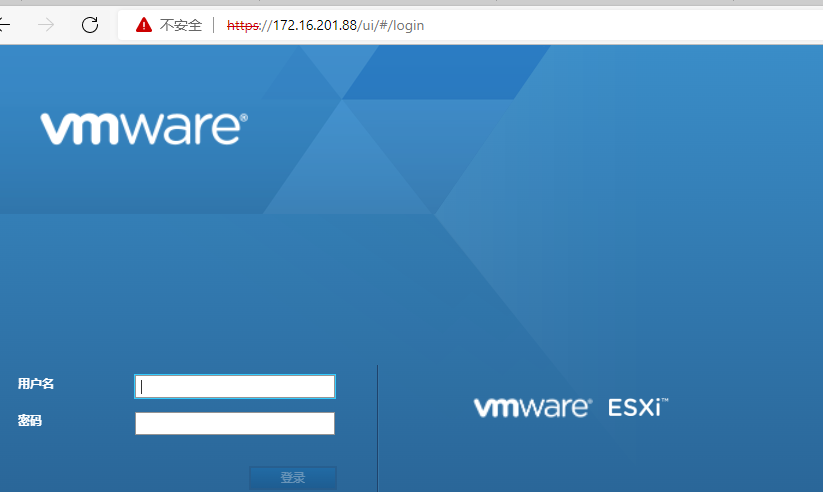This screenshot has height=492, width=823.
Task: Click the large vmware logo
Action: coord(144,128)
